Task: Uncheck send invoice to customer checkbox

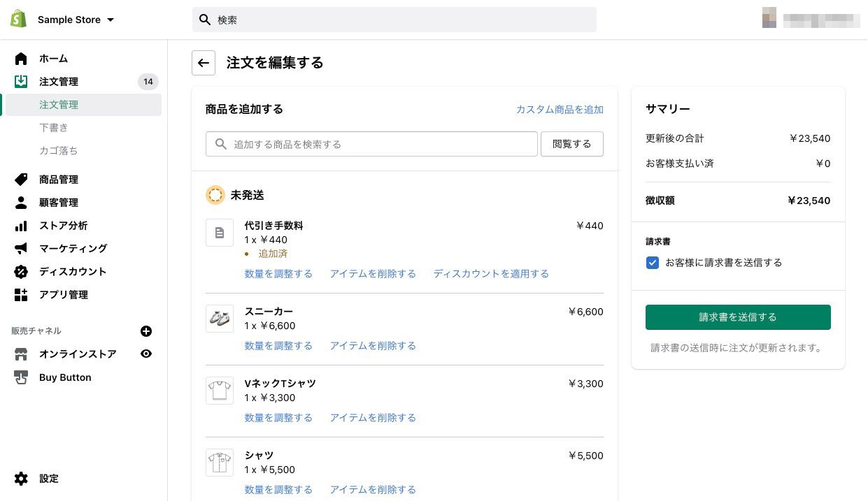Action: click(x=653, y=263)
